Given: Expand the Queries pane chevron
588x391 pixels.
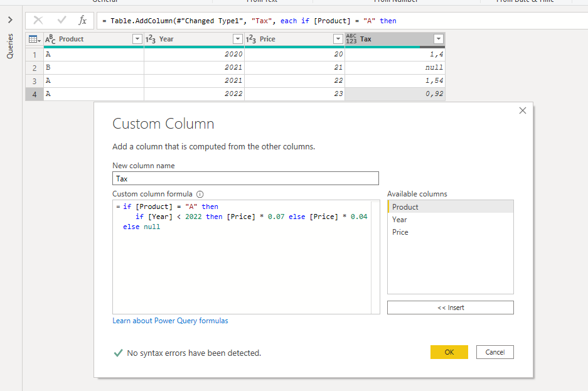Looking at the screenshot, I should (x=10, y=20).
